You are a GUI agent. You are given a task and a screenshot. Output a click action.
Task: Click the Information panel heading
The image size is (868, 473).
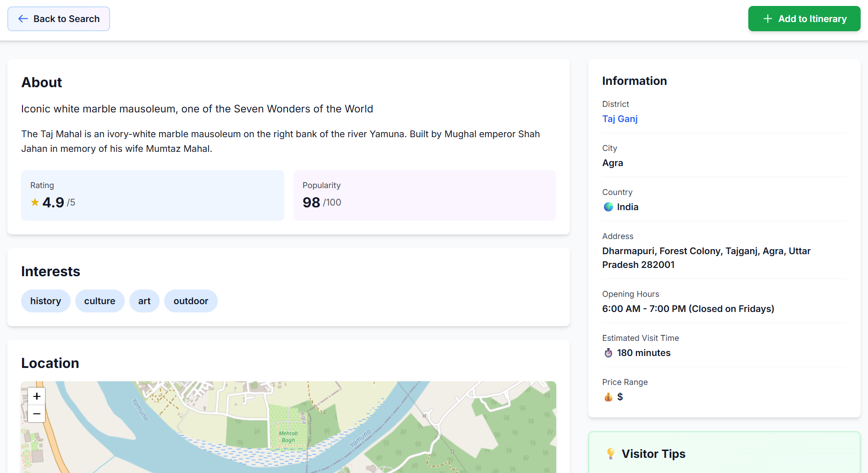click(x=635, y=81)
